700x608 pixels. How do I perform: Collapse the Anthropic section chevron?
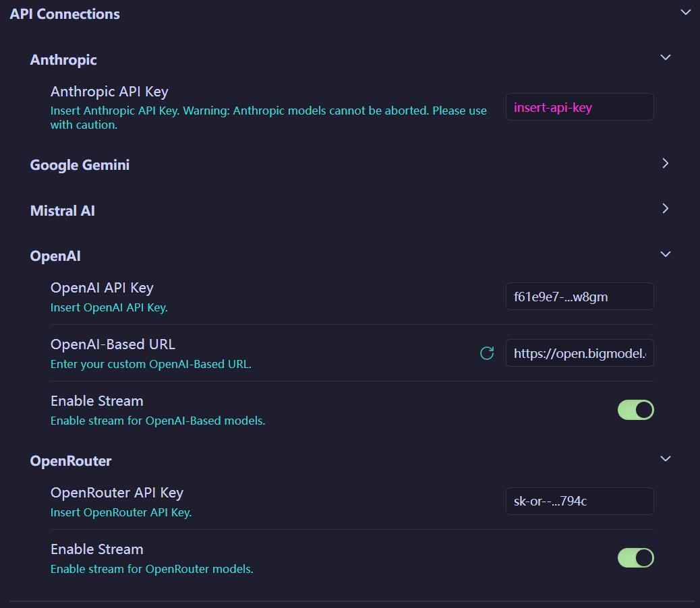[x=666, y=57]
